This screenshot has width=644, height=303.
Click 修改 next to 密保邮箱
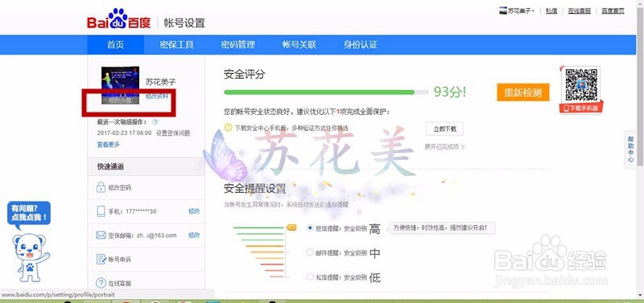tap(194, 235)
